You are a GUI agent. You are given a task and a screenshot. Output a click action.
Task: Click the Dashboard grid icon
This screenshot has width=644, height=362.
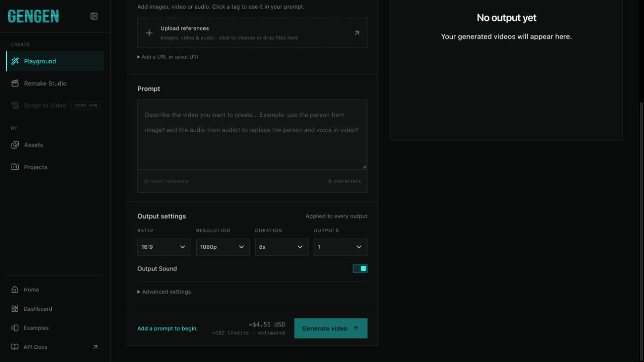pos(15,309)
